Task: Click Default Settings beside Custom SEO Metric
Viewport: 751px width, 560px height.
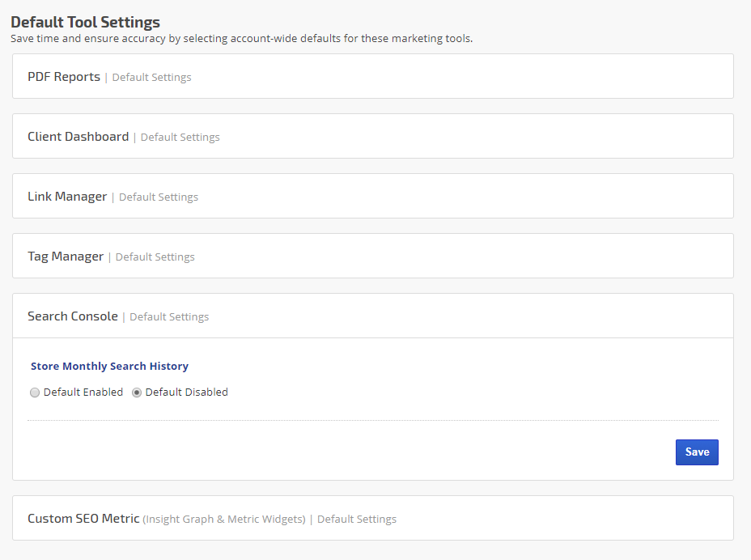Action: pos(356,520)
